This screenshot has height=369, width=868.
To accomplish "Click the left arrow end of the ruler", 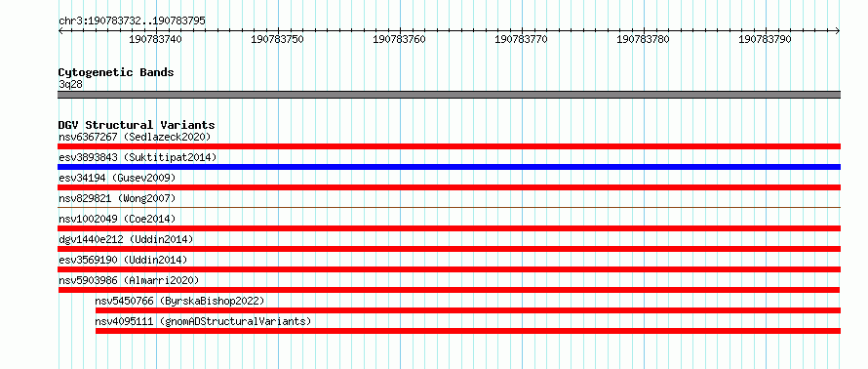I will (60, 30).
